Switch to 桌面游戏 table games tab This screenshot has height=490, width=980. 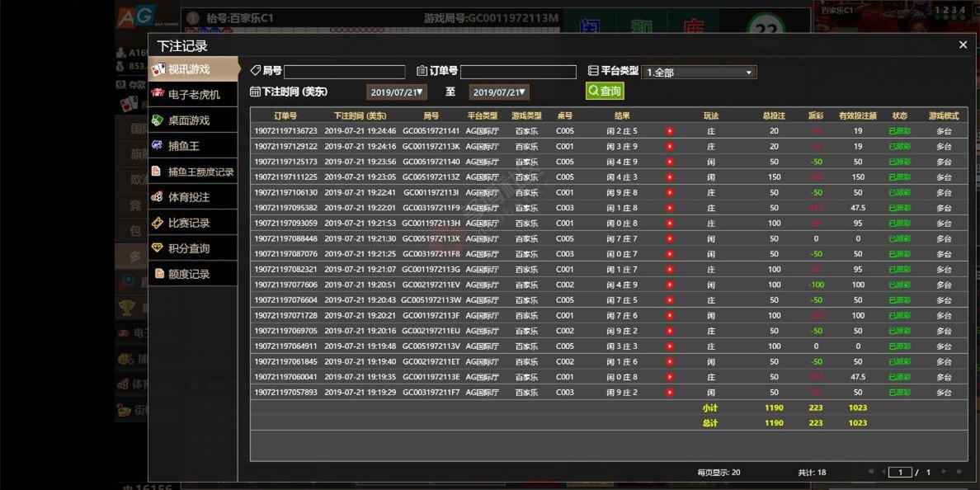(x=193, y=120)
